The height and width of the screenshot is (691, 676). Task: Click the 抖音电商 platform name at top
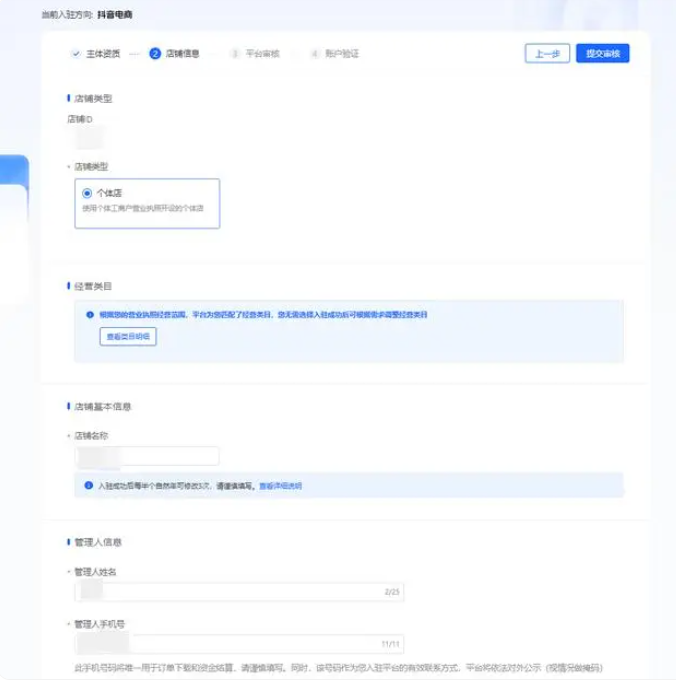(116, 16)
